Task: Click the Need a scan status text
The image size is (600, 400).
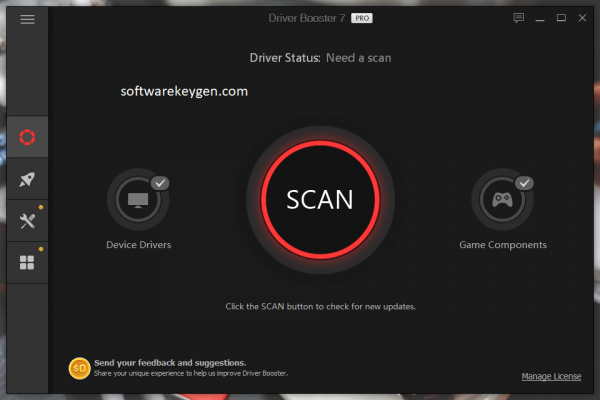Action: click(359, 58)
